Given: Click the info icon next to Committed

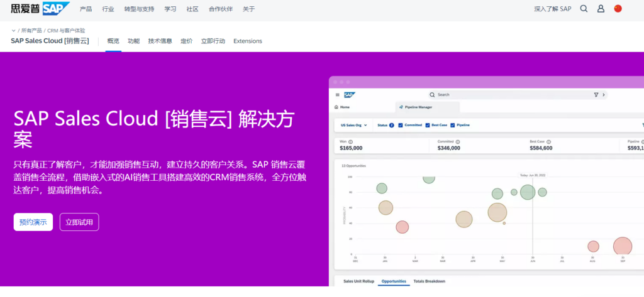Looking at the screenshot, I should [458, 142].
